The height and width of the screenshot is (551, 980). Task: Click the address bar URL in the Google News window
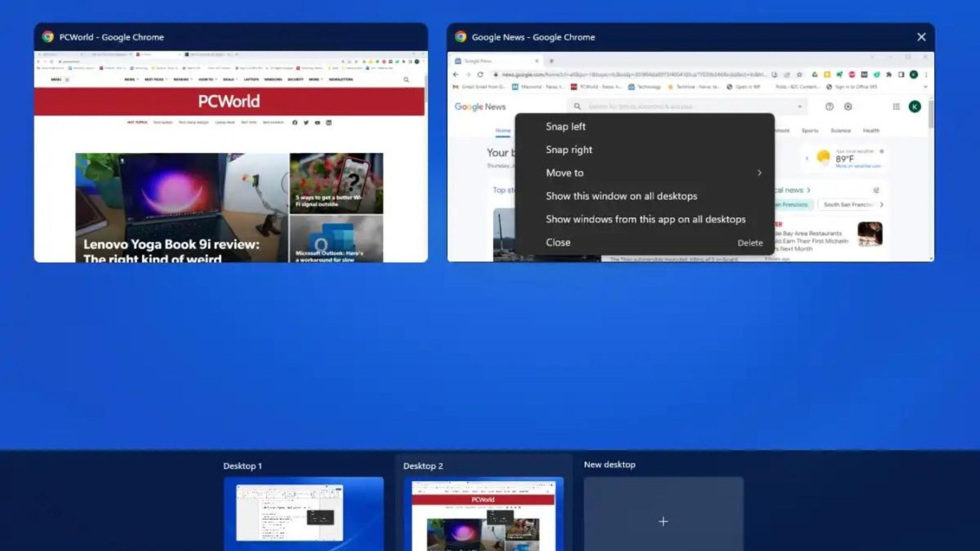[633, 75]
